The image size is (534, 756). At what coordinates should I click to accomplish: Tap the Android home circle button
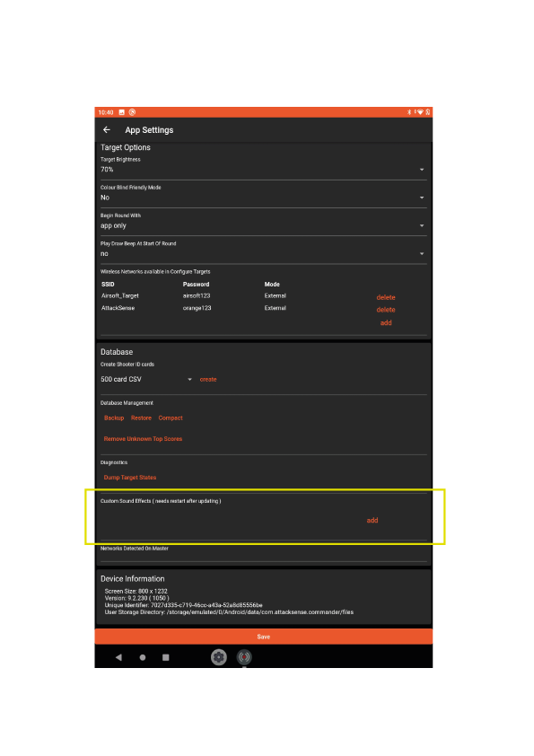pos(143,657)
